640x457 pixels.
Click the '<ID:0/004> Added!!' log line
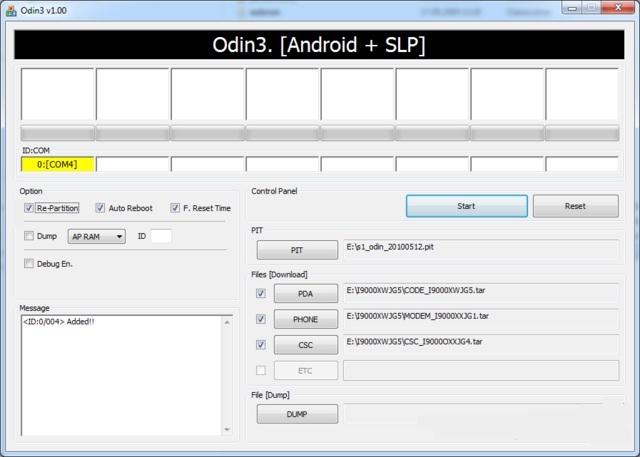point(58,322)
